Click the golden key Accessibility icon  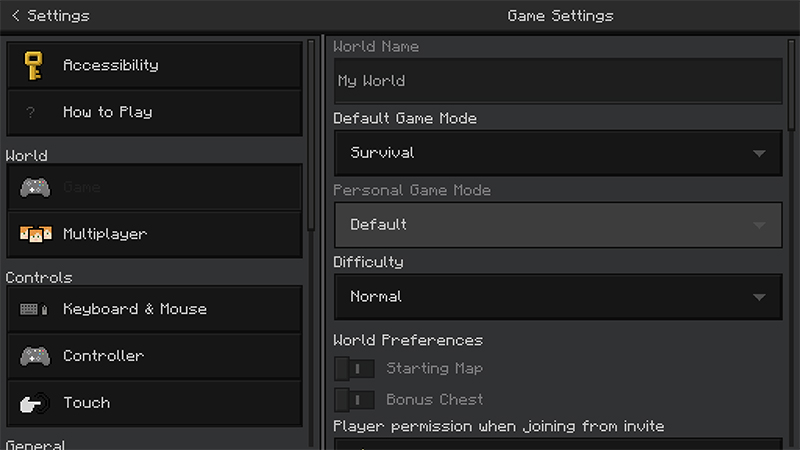pos(35,65)
